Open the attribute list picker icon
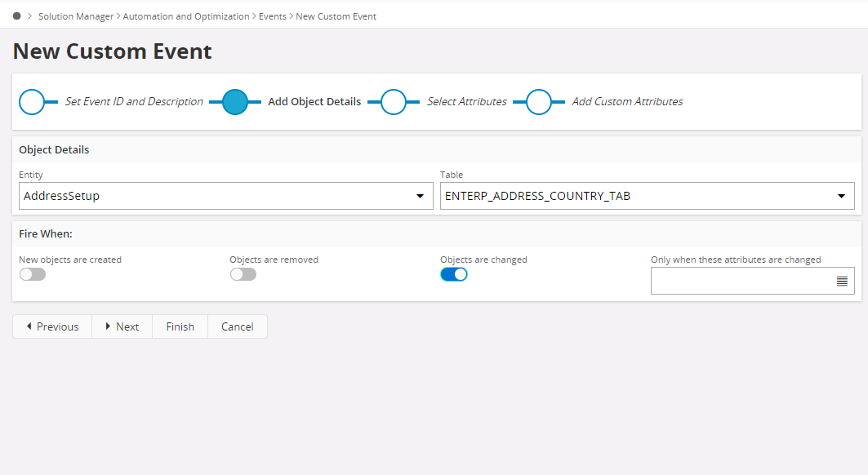 [x=842, y=281]
